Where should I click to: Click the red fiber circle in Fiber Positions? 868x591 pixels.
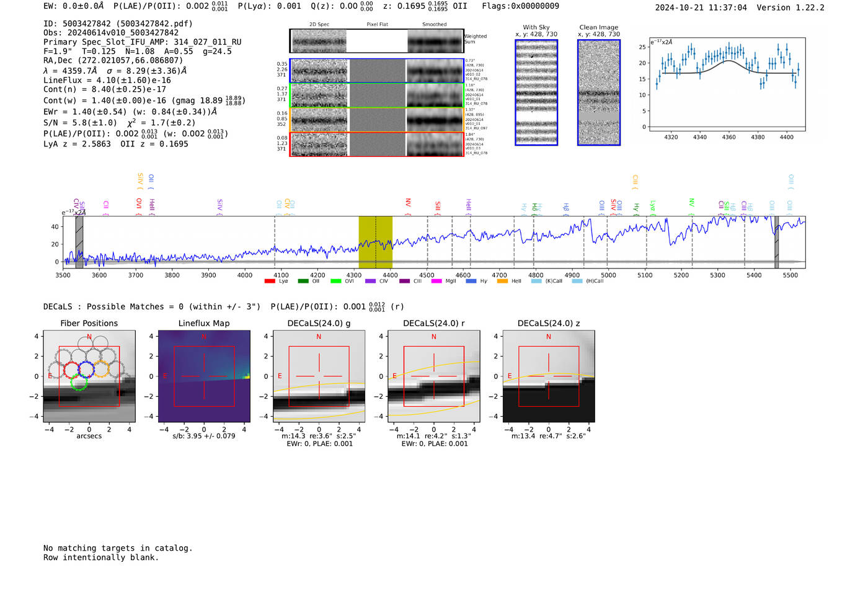(71, 370)
